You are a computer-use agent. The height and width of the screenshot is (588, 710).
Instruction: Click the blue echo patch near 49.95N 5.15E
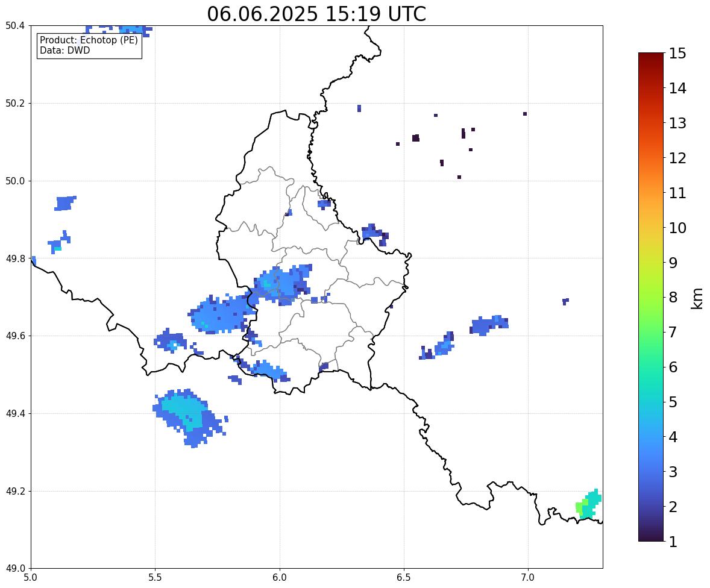coord(64,203)
